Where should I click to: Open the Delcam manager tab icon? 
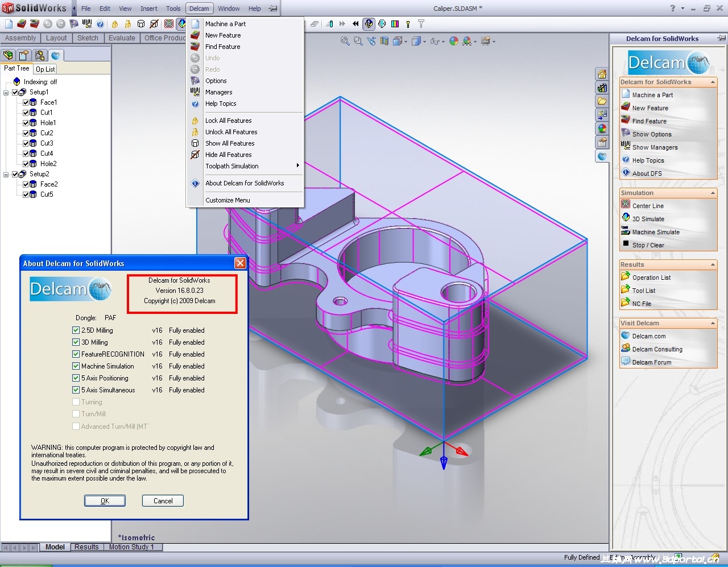[55, 55]
